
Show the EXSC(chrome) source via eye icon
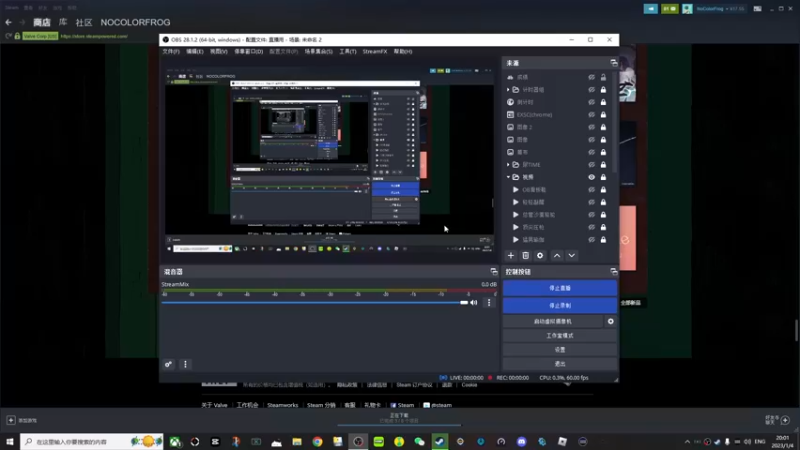(x=591, y=115)
